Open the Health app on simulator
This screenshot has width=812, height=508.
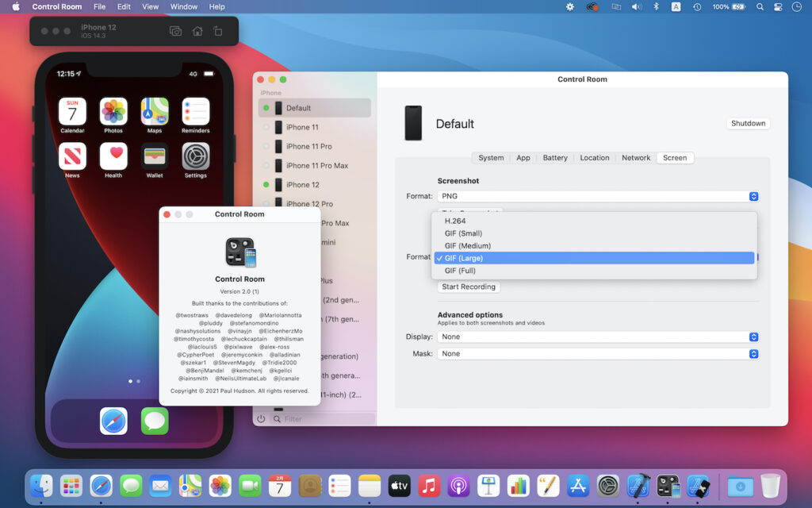(x=113, y=156)
